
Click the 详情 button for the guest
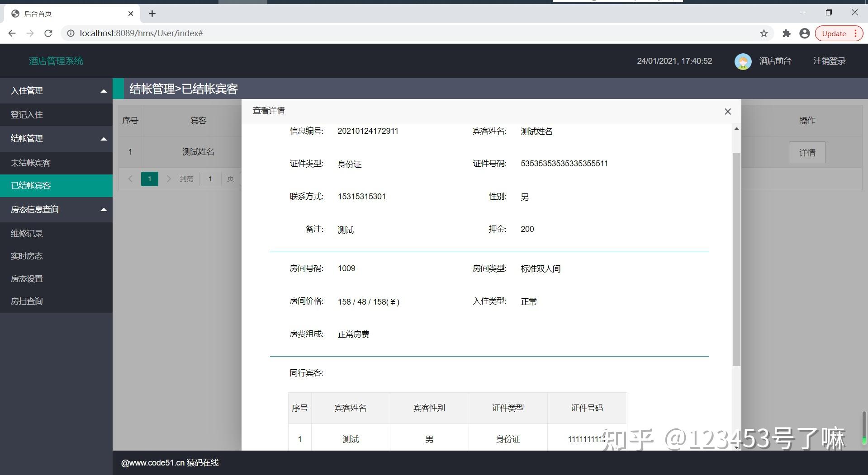pyautogui.click(x=807, y=152)
